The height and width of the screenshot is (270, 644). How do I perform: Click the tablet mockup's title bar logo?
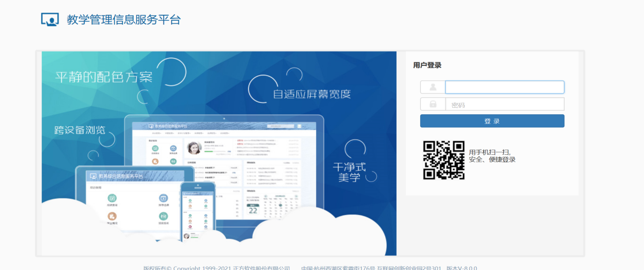(x=93, y=176)
